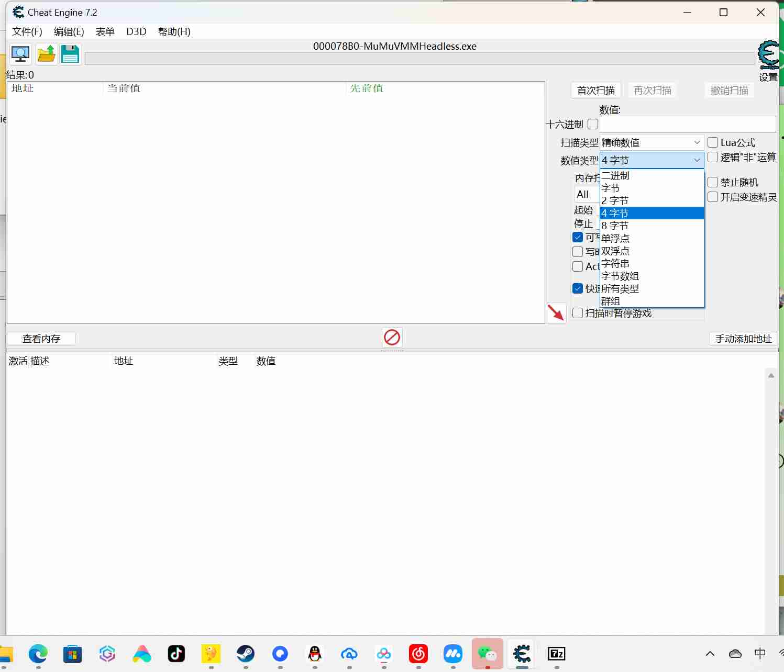Toggle the Lua公式 checkbox
Screen dimensions: 784x672
coord(713,142)
